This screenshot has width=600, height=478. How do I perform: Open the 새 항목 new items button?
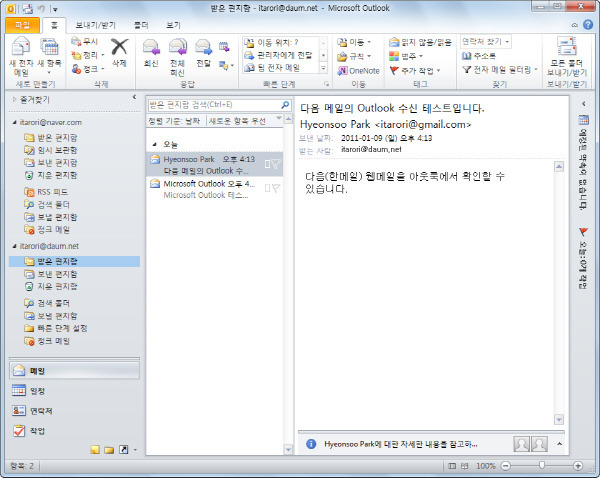coord(49,56)
